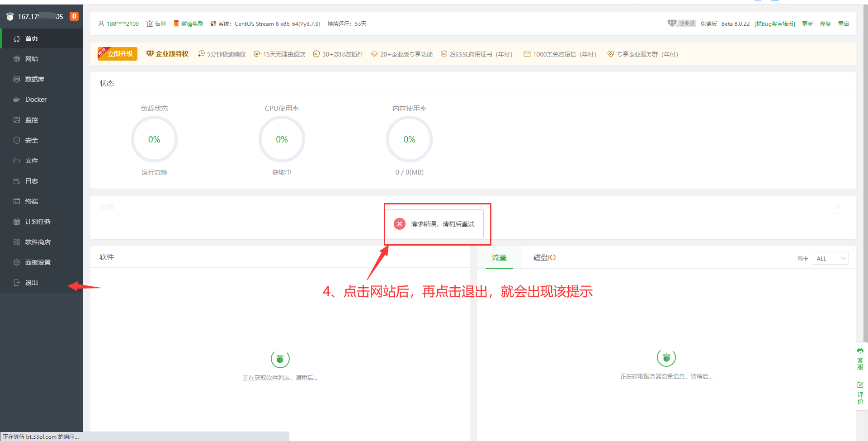The image size is (868, 441).
Task: Click the software list loading shield icon
Action: point(280,359)
